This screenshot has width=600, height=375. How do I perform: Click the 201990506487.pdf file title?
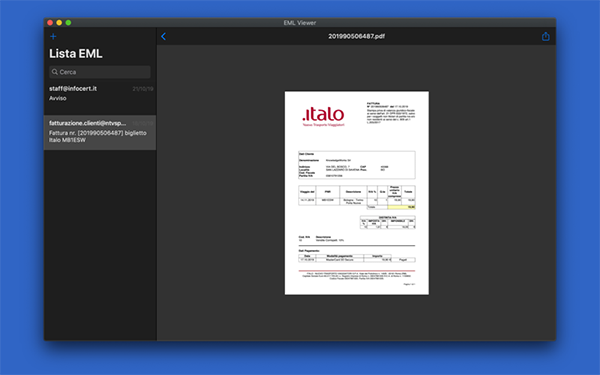click(x=357, y=36)
